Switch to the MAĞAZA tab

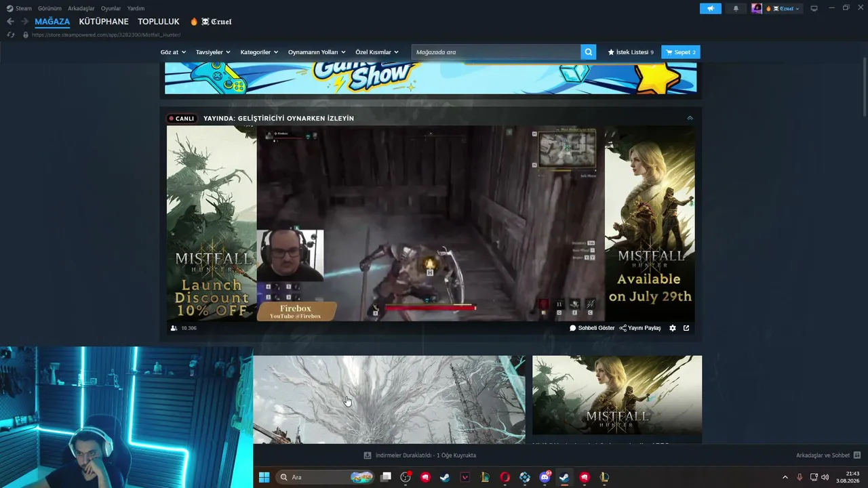coord(52,22)
